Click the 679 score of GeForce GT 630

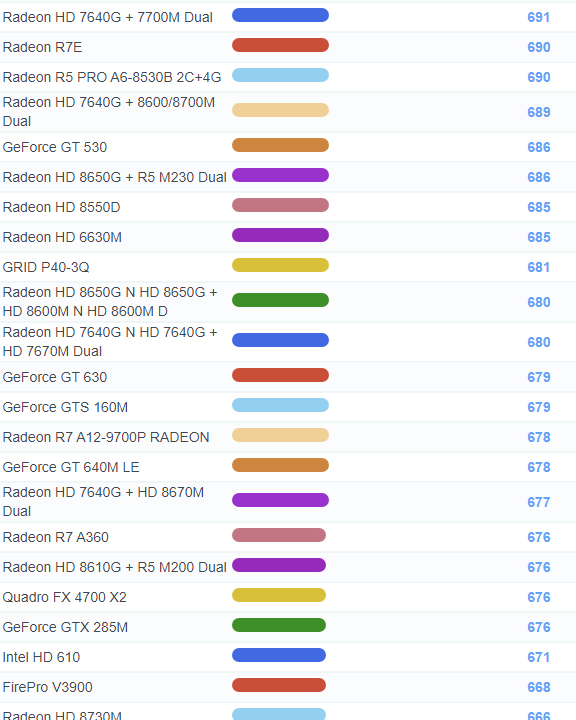coord(539,377)
